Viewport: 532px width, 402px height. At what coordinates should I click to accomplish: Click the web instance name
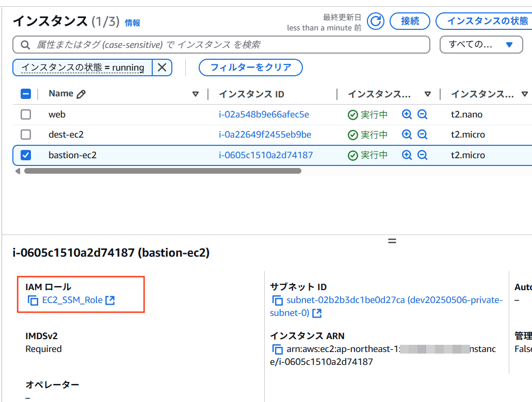(x=57, y=114)
